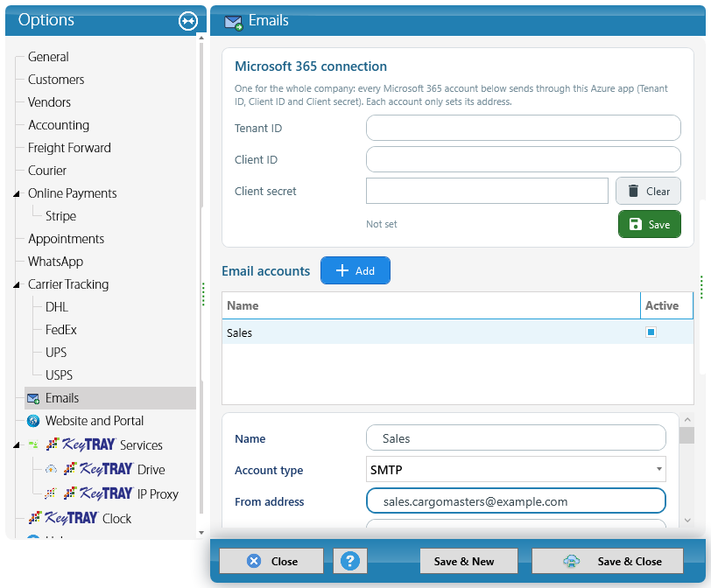711x588 pixels.
Task: Click the account details scrollbar thumb
Action: pos(687,436)
